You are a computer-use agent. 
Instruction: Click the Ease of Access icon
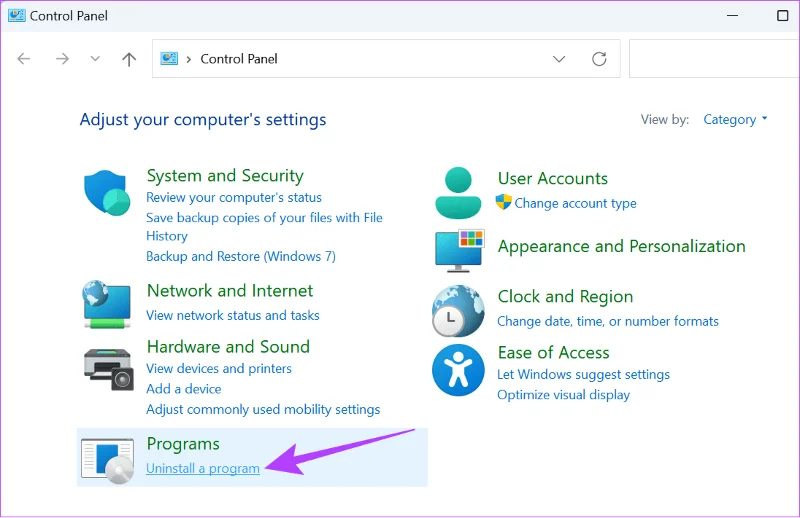(x=458, y=370)
